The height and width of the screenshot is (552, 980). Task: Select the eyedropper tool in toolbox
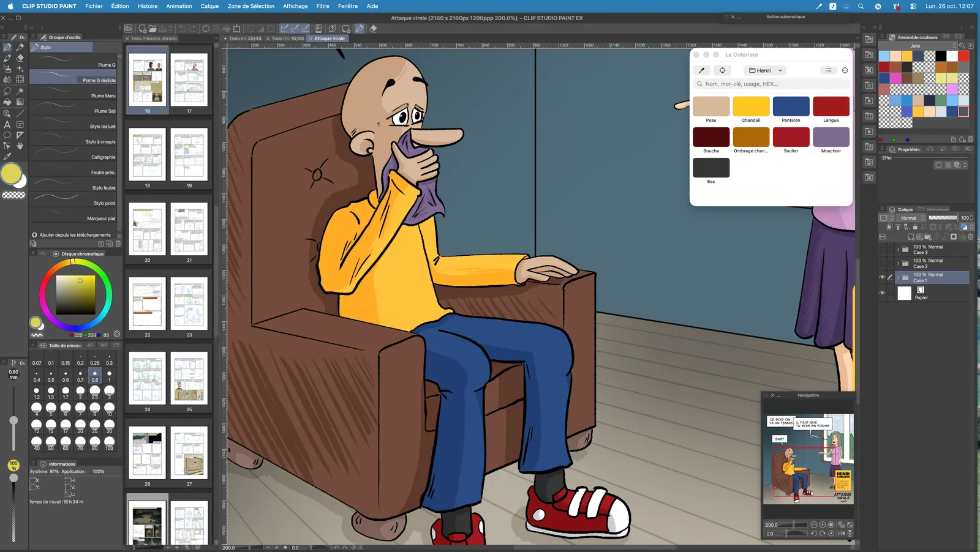[x=7, y=157]
